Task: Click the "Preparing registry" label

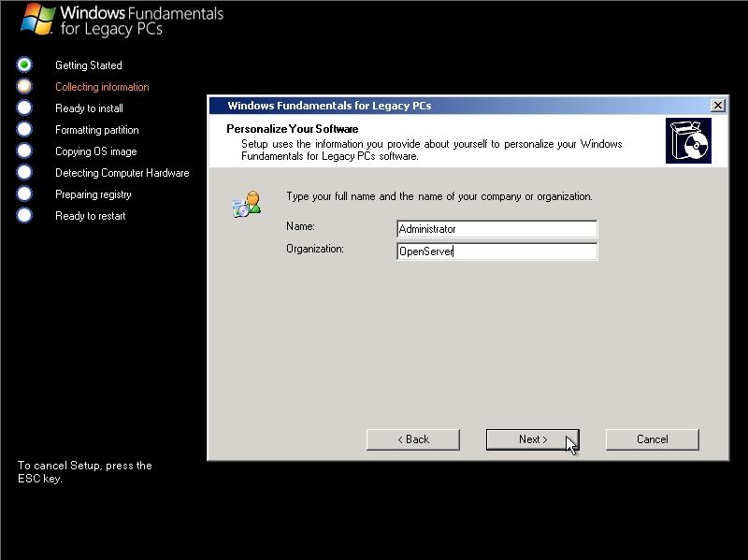Action: tap(93, 194)
